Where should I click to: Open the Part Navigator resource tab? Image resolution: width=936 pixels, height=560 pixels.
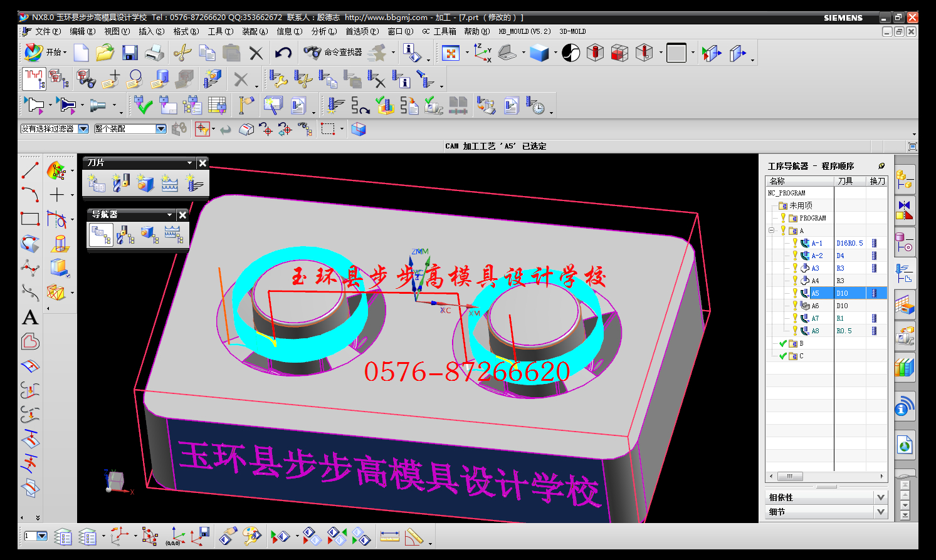click(905, 242)
